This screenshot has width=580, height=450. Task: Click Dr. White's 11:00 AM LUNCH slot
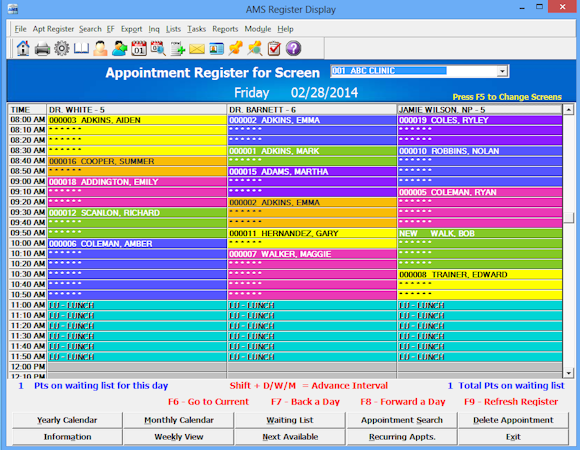(137, 305)
